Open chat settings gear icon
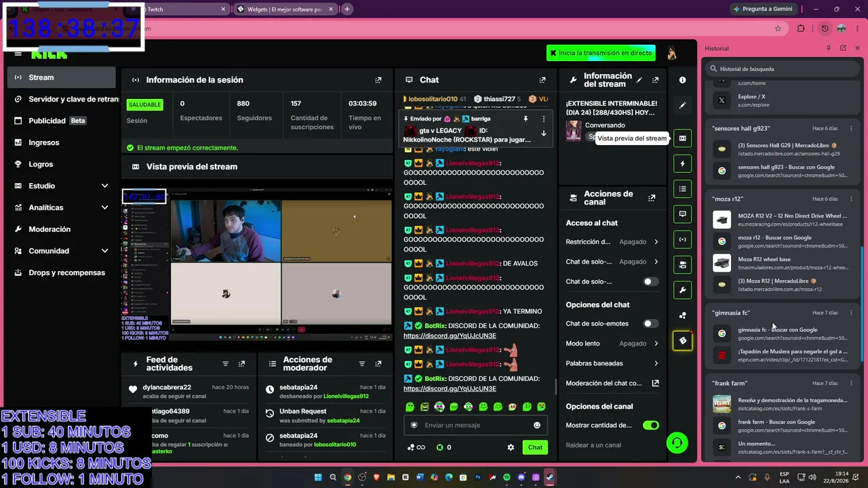868x488 pixels. pyautogui.click(x=511, y=447)
